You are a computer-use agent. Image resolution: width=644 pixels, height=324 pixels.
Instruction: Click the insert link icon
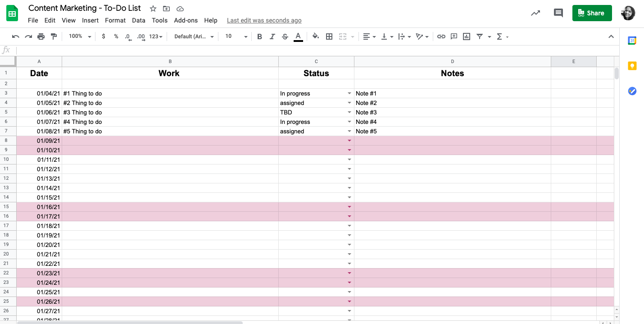click(441, 37)
